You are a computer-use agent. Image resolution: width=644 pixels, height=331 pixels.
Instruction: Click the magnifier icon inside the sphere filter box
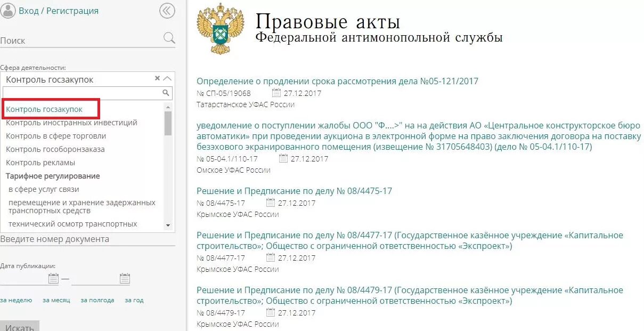point(167,93)
